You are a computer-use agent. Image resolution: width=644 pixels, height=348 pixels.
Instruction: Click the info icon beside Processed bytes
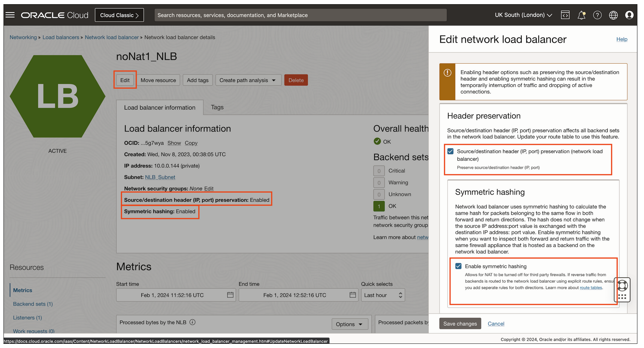pyautogui.click(x=193, y=322)
